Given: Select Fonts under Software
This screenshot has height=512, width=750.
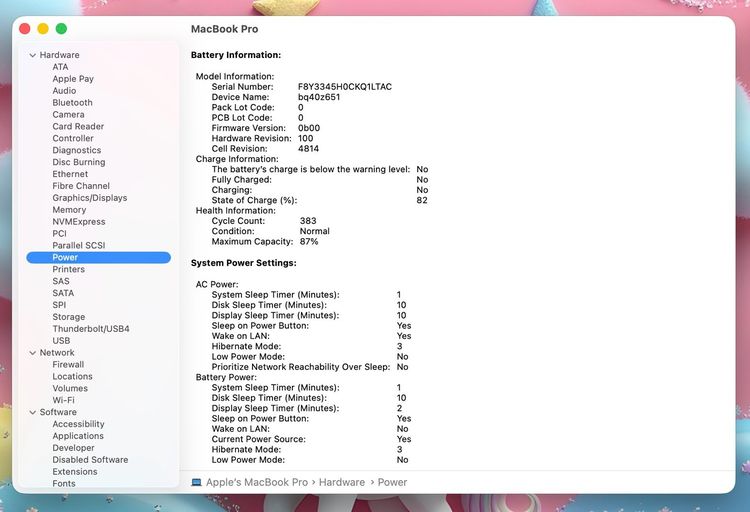Looking at the screenshot, I should click(64, 483).
